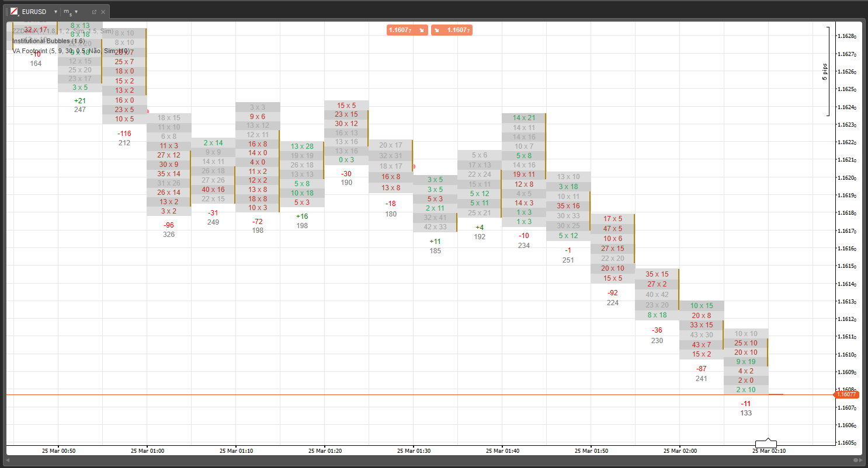Screen dimensions: 868x468
Task: Click the pink bubble marker near 01:00
Action: coord(147,111)
